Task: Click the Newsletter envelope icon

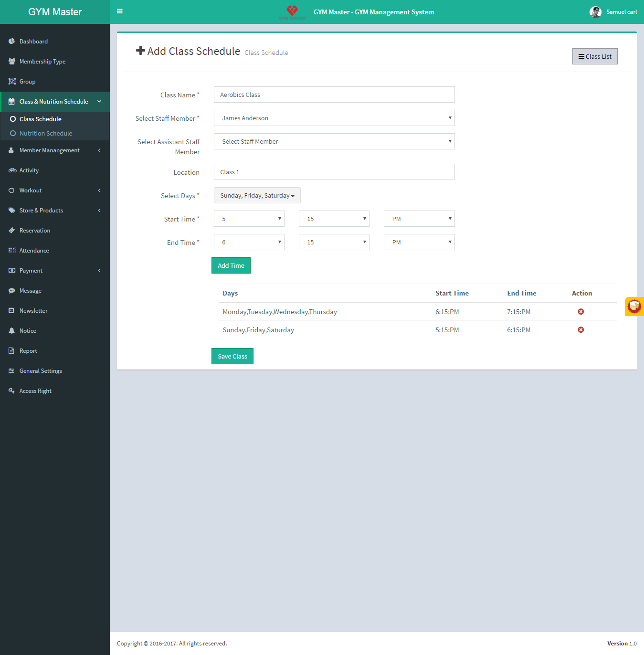Action: point(11,311)
